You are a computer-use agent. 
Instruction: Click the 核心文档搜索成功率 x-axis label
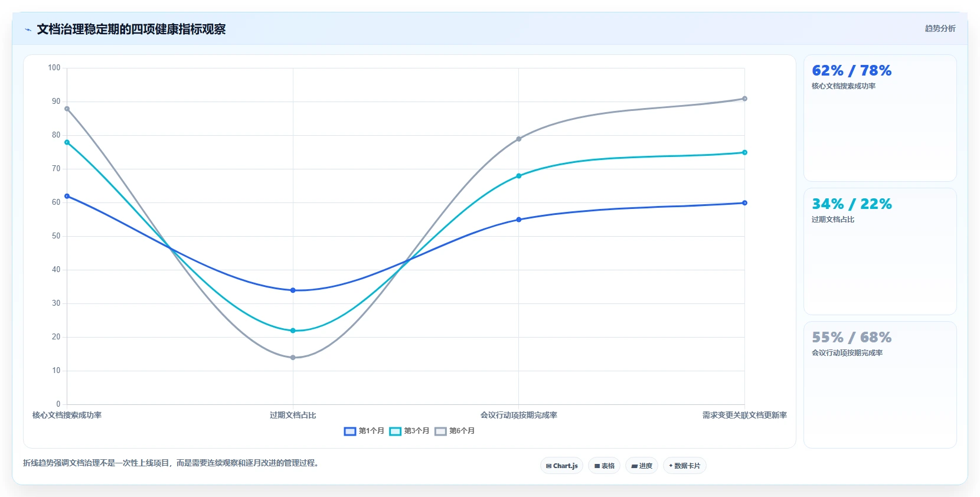coord(67,416)
